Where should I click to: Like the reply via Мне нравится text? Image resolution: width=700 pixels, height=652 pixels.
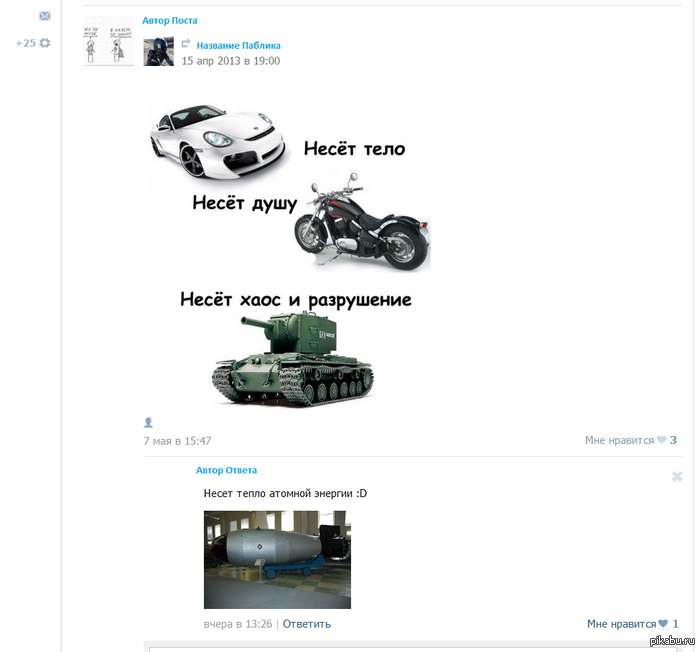[x=621, y=624]
